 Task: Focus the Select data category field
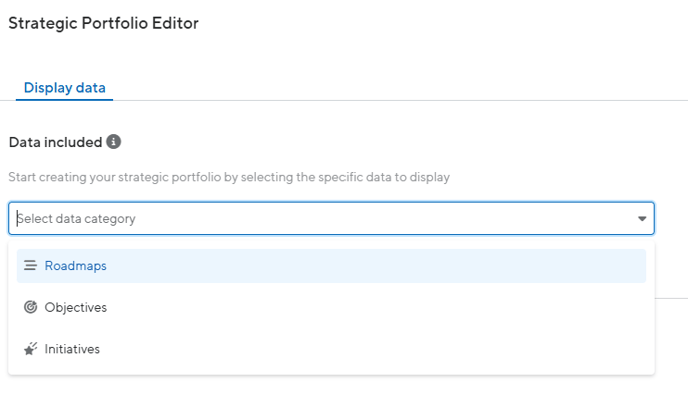[331, 218]
